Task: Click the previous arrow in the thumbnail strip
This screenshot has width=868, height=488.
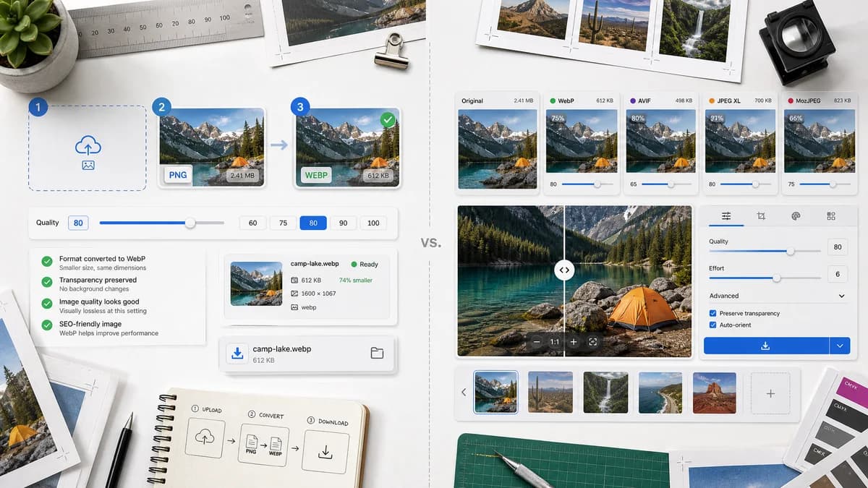Action: pos(464,393)
